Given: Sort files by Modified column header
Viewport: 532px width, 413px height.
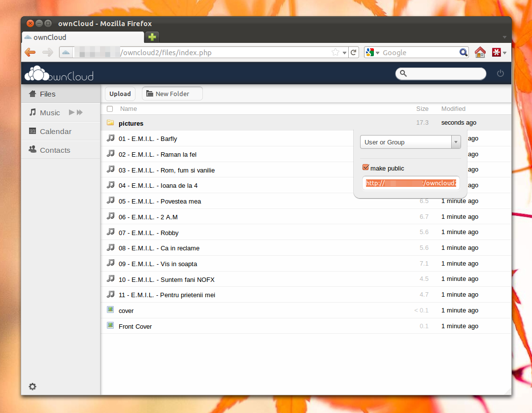Looking at the screenshot, I should pyautogui.click(x=453, y=109).
